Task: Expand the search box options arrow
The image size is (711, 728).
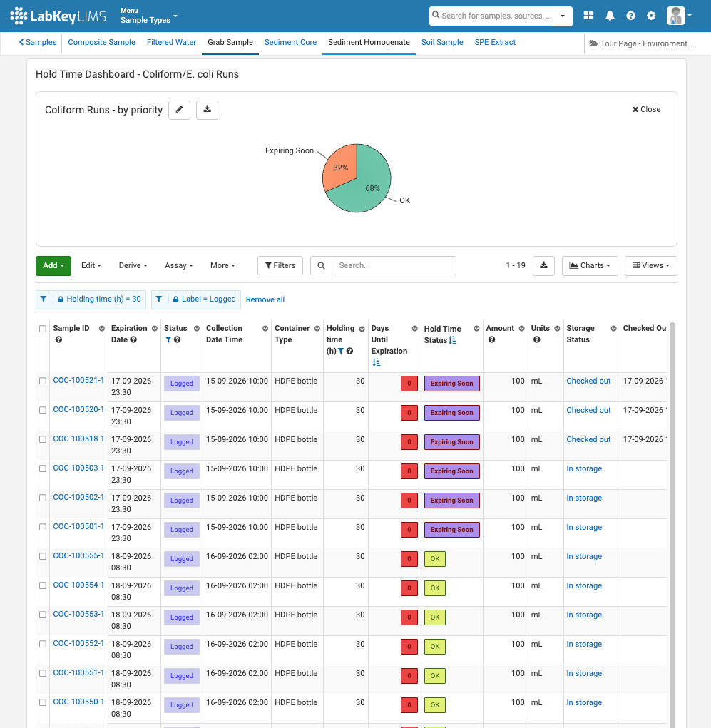Action: coord(563,16)
